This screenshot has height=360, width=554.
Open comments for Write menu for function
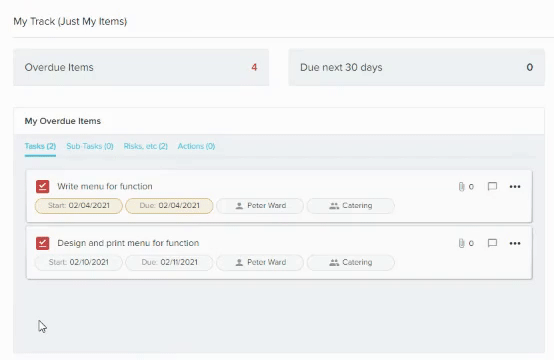[492, 186]
